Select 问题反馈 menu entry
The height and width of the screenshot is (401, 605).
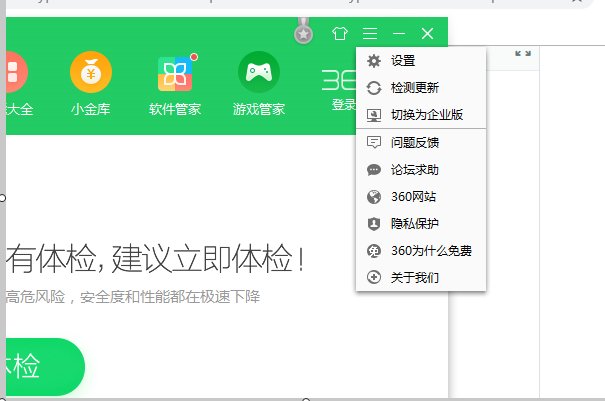click(421, 142)
